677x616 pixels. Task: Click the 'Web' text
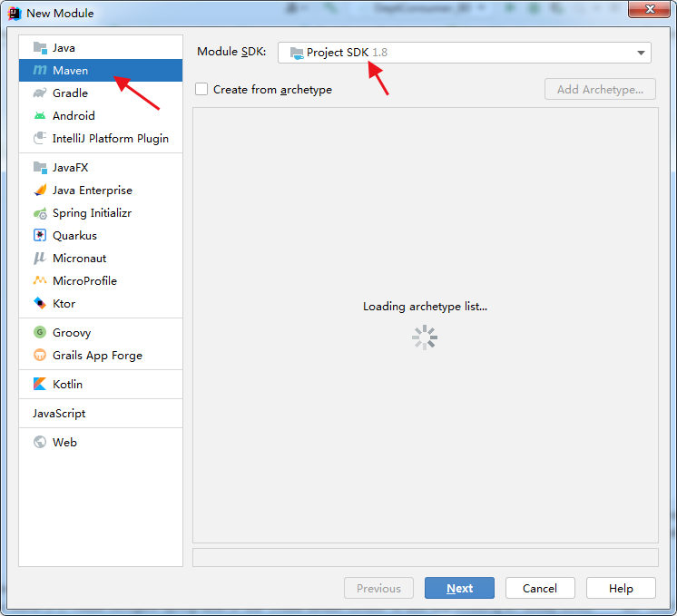point(64,443)
